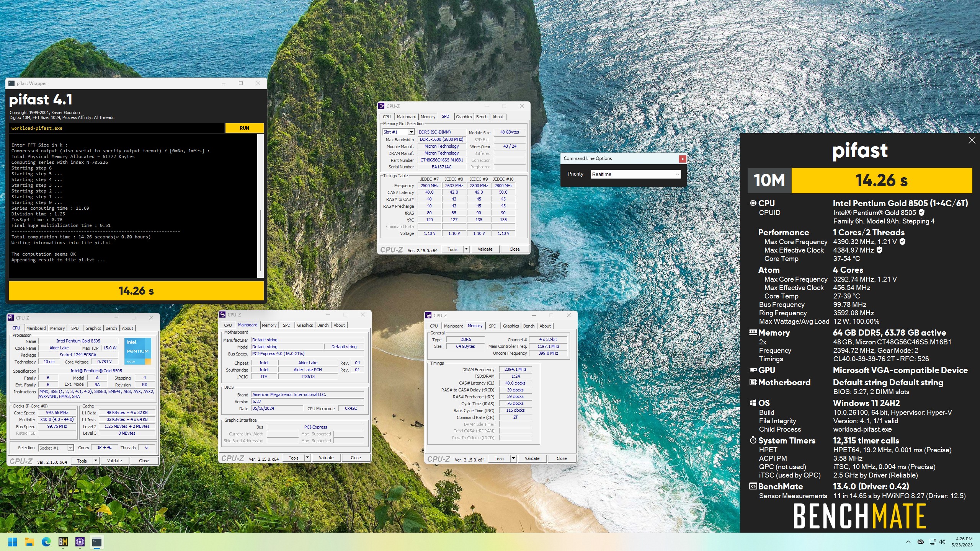Click workload-pifast.exe path field
980x551 pixels.
coord(116,128)
